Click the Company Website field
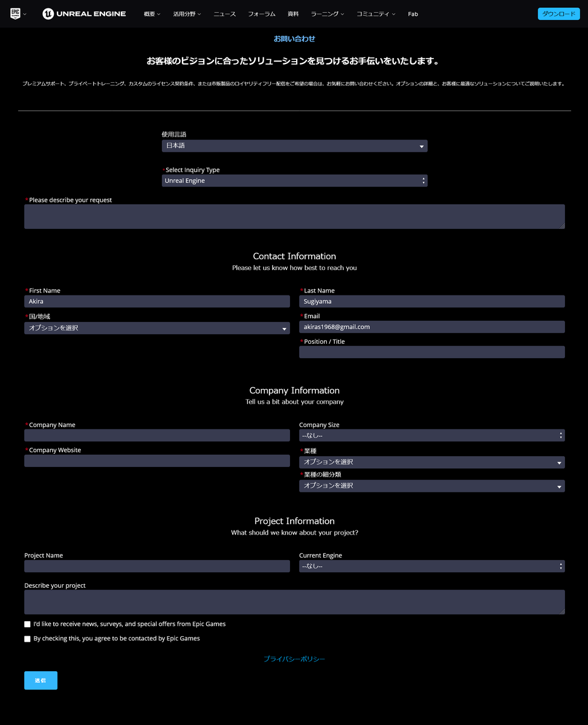 point(157,461)
